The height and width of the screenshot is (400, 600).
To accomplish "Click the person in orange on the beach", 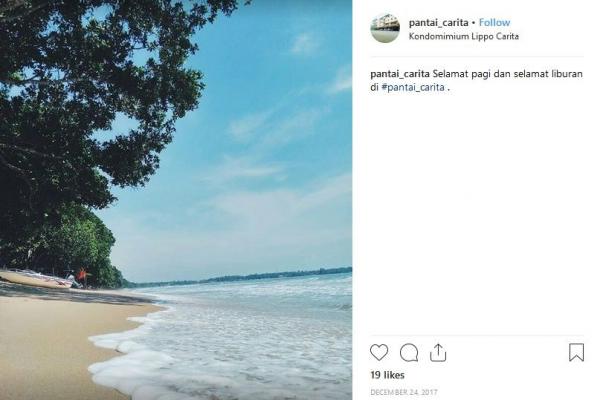I will (83, 277).
